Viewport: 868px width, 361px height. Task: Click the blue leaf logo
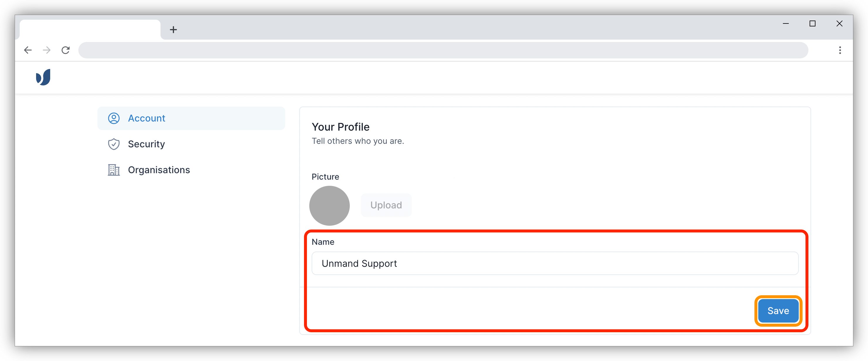[43, 77]
